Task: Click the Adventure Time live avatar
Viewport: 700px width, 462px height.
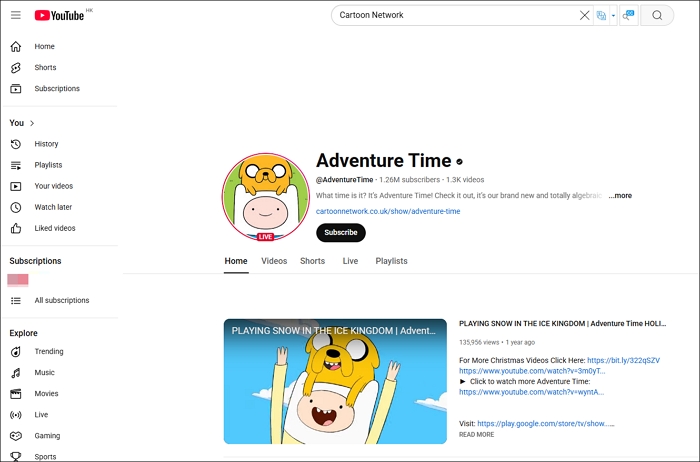Action: (x=266, y=197)
